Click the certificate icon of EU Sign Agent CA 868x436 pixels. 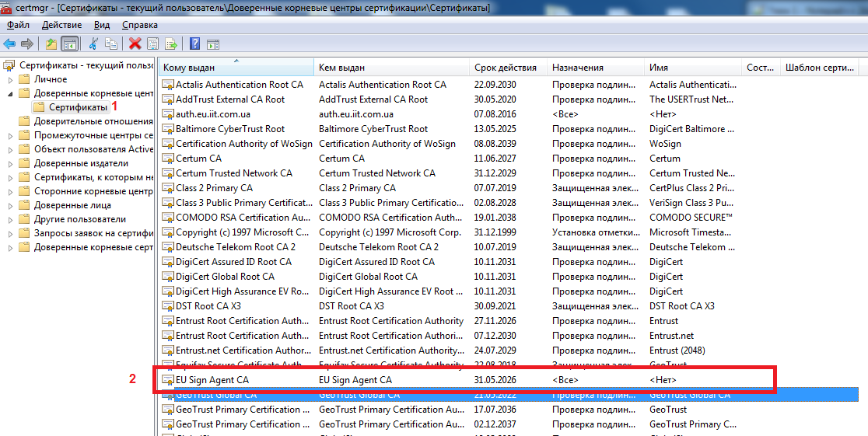pyautogui.click(x=168, y=380)
